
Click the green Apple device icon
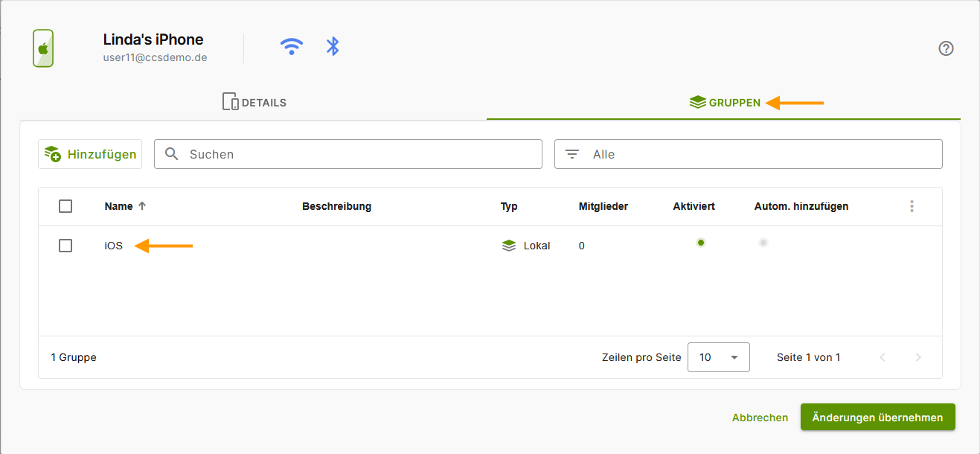point(42,48)
